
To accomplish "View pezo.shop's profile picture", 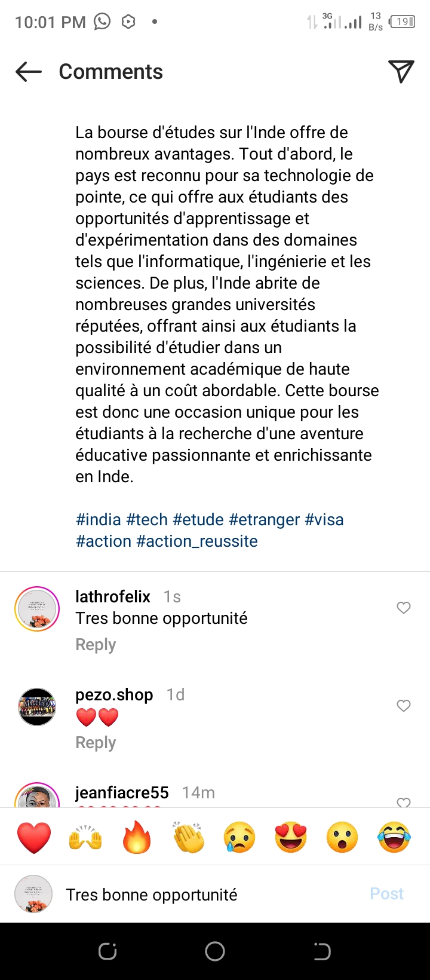I will [37, 707].
